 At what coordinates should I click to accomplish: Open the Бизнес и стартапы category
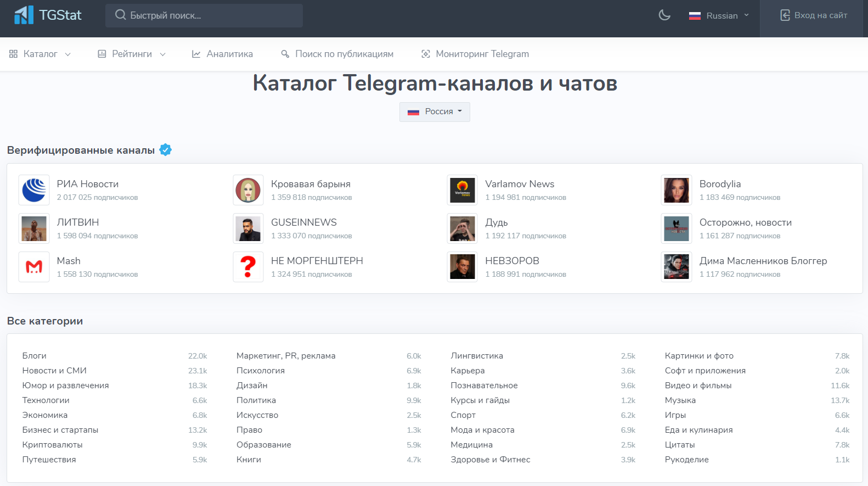60,430
